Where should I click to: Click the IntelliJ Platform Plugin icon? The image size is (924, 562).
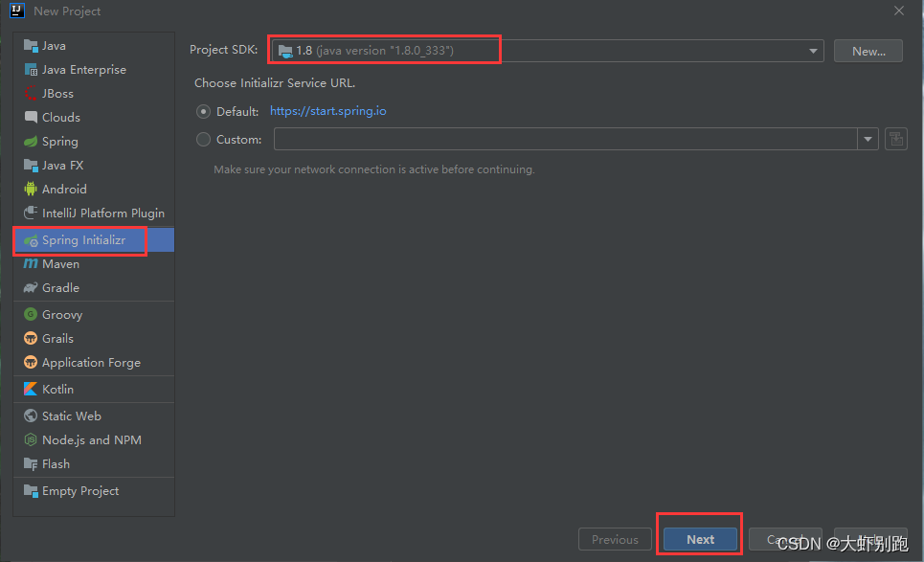pyautogui.click(x=31, y=213)
